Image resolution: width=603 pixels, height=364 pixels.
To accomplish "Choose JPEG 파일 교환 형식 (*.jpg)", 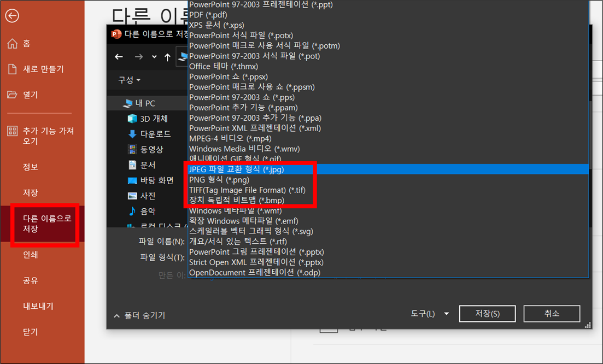I will pos(388,169).
